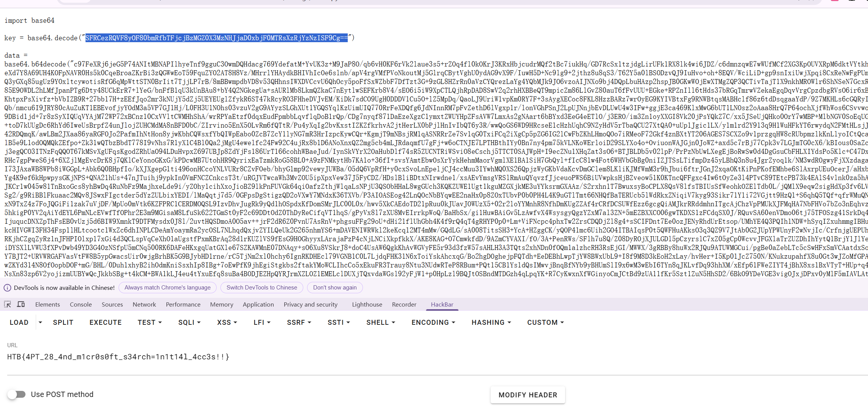
Task: Click the inspect element picker icon
Action: pos(7,304)
